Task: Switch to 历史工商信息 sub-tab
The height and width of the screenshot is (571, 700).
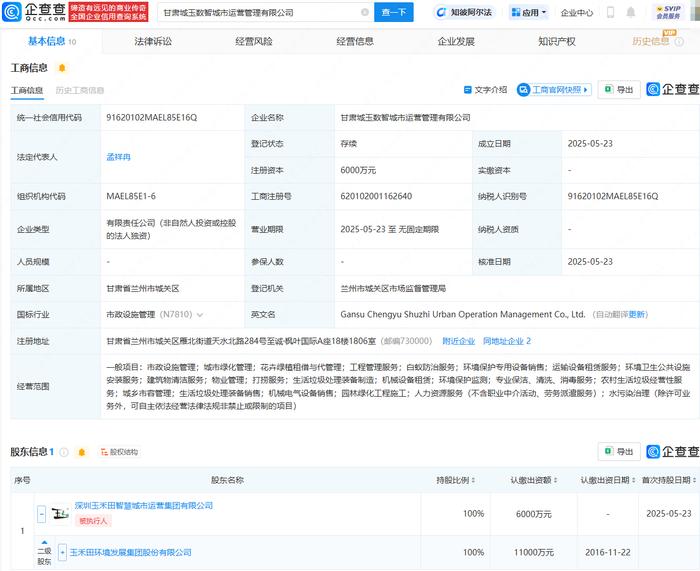Action: point(79,91)
